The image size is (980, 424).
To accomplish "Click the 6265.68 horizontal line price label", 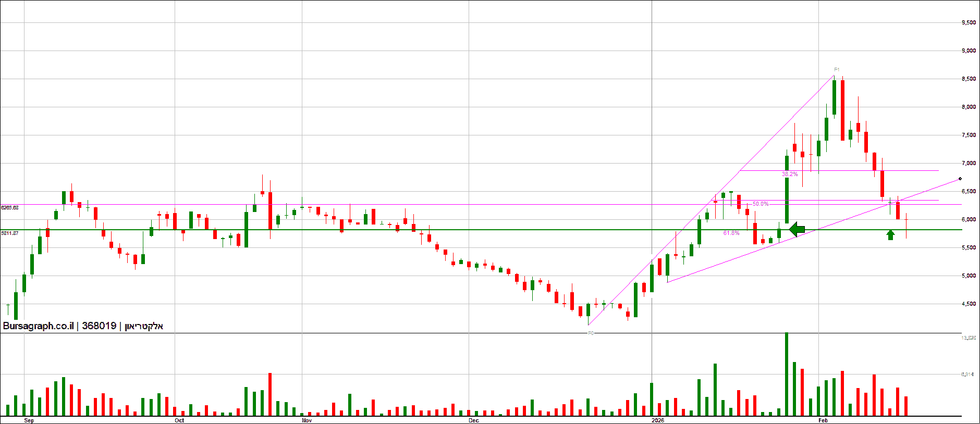I will pyautogui.click(x=10, y=207).
